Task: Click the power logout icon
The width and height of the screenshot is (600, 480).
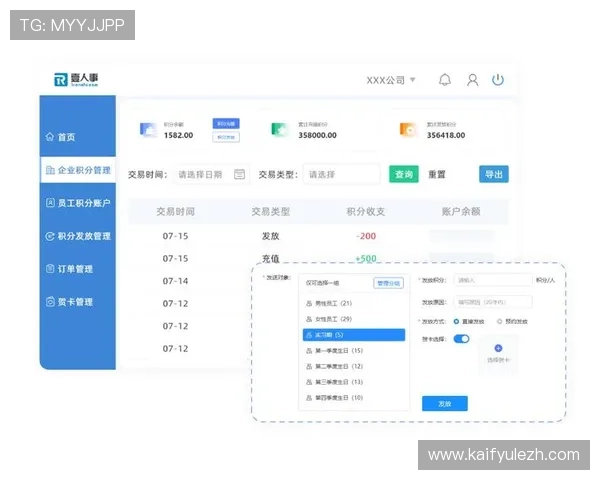Action: [498, 80]
